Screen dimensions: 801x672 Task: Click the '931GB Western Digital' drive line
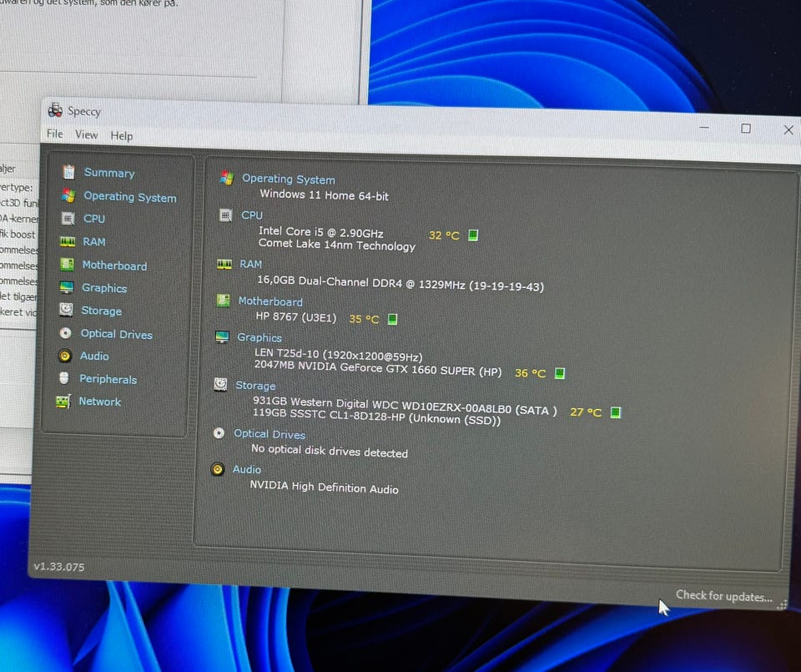point(406,406)
